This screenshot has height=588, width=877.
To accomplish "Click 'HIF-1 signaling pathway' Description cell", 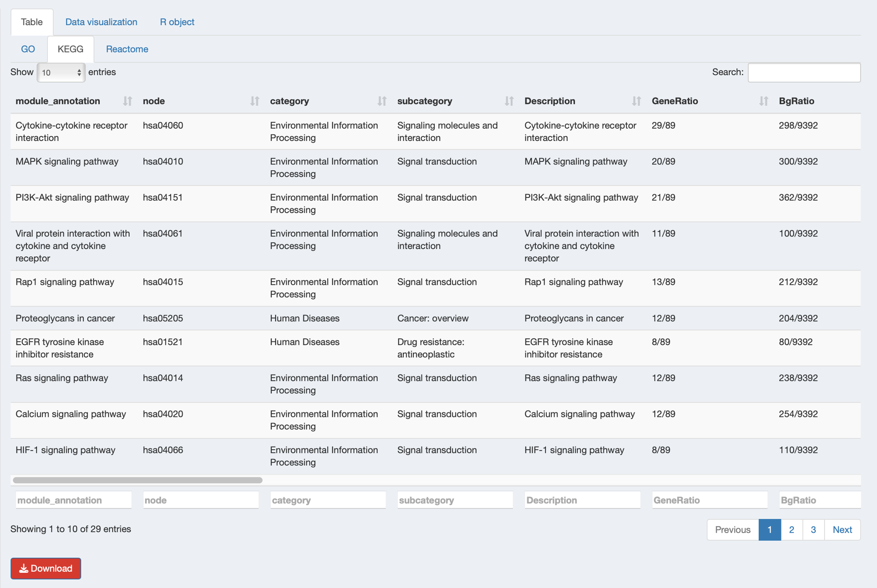I will point(574,450).
